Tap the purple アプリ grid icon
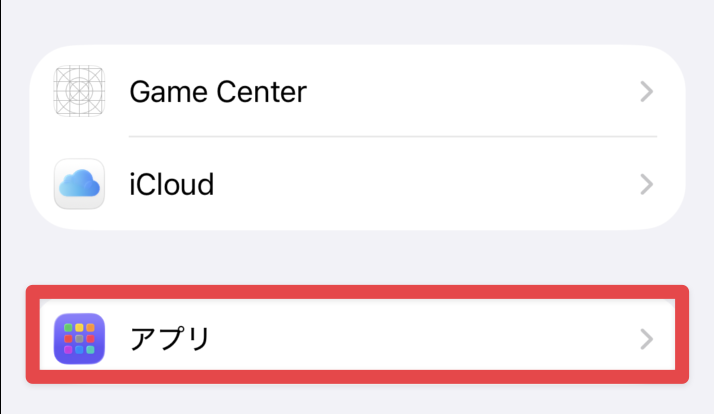 click(80, 339)
